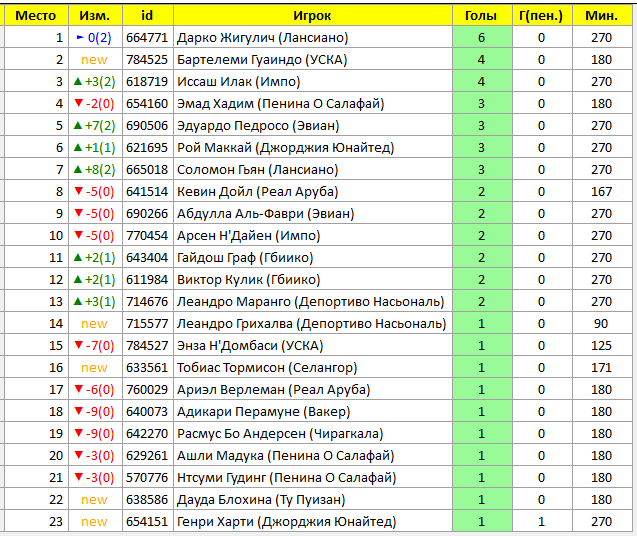Select player Нтсуми Гудинг (Пенина О Салафай)

(286, 477)
